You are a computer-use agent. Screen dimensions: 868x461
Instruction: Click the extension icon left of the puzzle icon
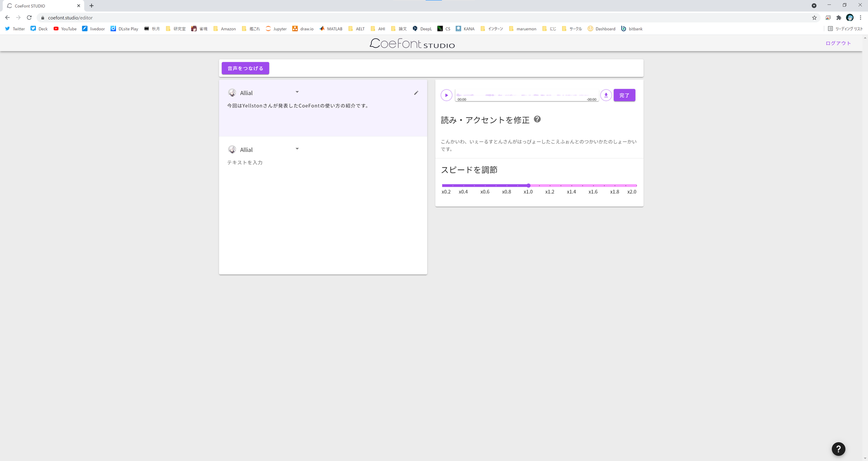click(x=828, y=18)
